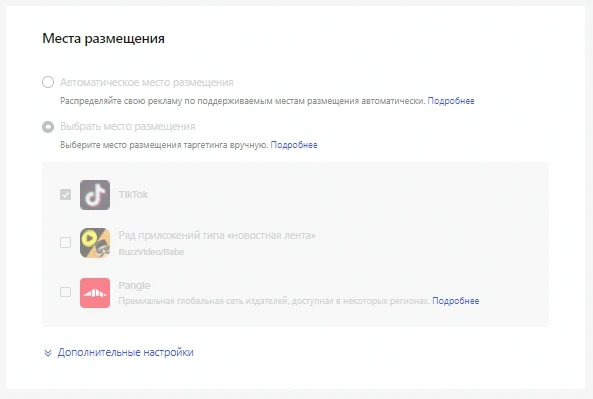Screen dimensions: 593x399
Task: Click Премиальная глобальная сеть издателей description
Action: tap(275, 301)
